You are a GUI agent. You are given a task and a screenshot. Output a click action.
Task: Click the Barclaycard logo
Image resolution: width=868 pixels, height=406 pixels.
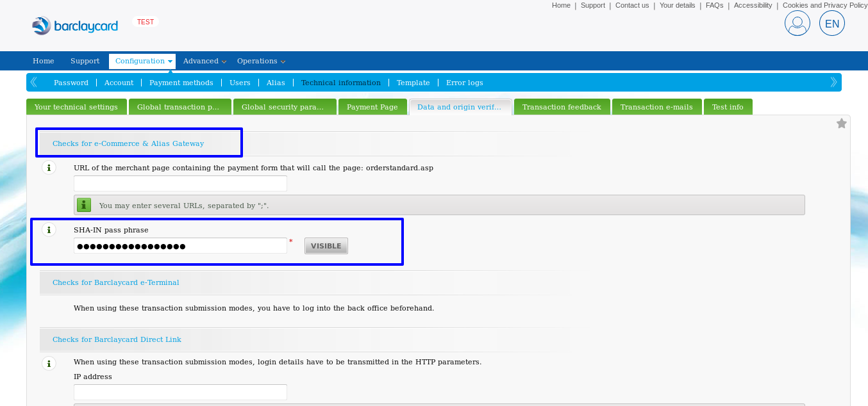tap(74, 26)
